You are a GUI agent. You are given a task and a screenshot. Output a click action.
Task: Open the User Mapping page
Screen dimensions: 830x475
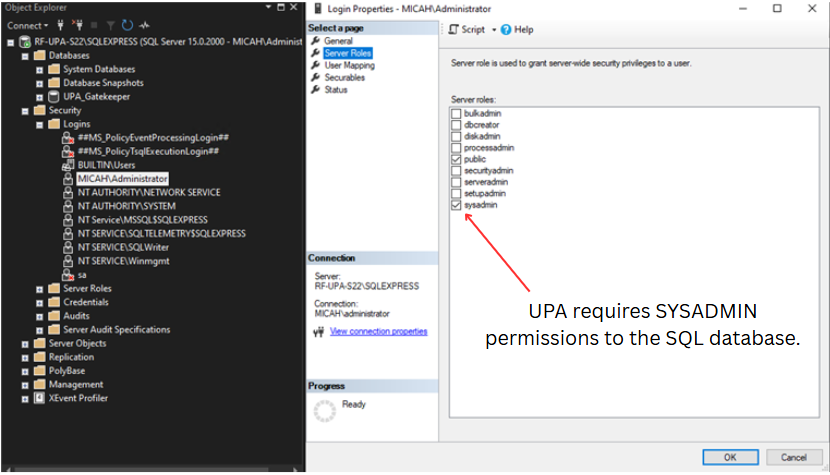click(x=349, y=65)
